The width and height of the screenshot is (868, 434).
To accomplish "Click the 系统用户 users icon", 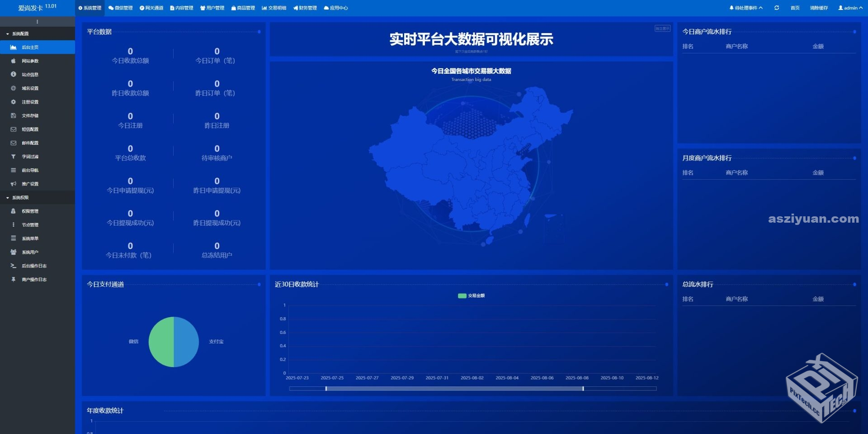I will pyautogui.click(x=14, y=252).
